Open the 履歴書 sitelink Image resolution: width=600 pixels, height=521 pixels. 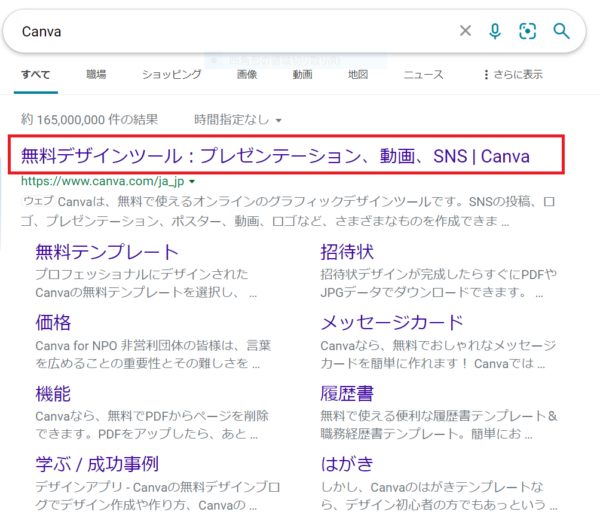[x=347, y=394]
